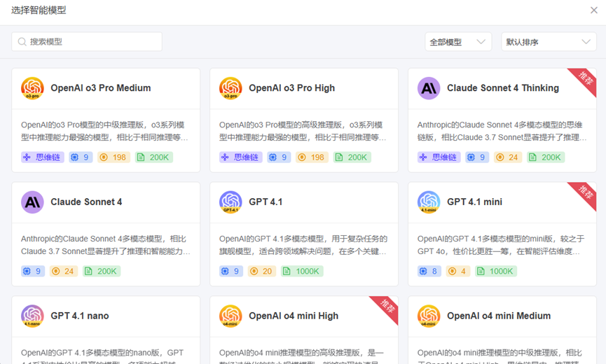Click the OpenAI o3 Pro High logo icon
This screenshot has height=364, width=606.
point(230,88)
